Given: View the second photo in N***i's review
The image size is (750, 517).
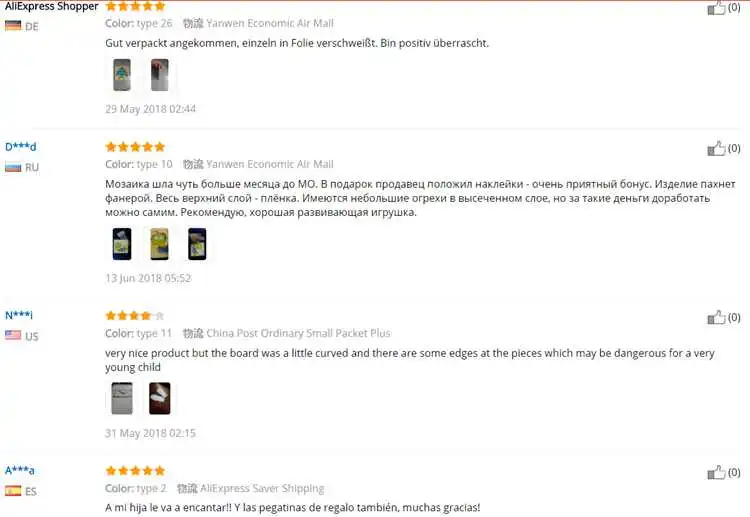Looking at the screenshot, I should tap(160, 398).
